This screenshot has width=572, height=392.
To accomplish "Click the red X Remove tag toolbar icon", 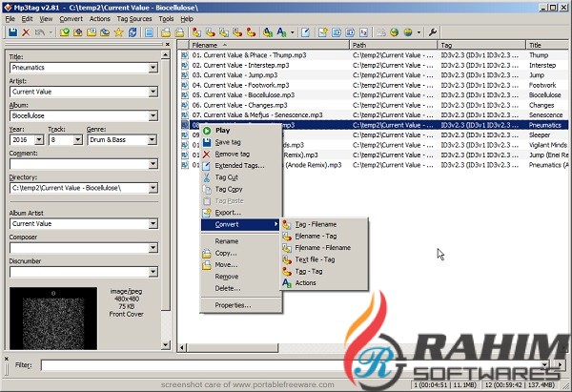I will tap(26, 32).
